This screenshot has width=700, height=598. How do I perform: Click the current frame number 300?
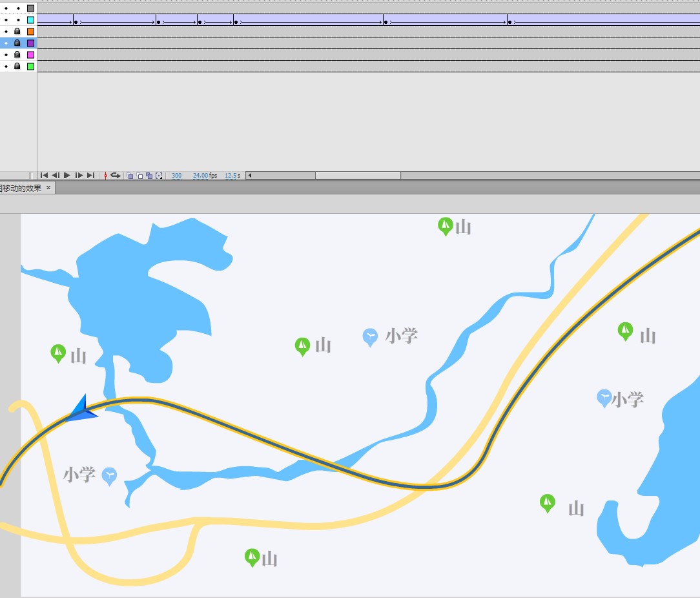tap(176, 176)
